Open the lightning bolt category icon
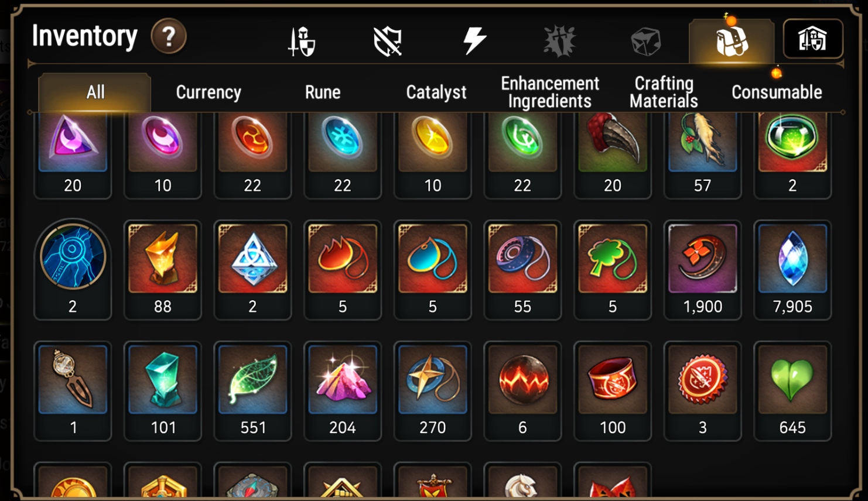The height and width of the screenshot is (501, 868). pos(474,40)
